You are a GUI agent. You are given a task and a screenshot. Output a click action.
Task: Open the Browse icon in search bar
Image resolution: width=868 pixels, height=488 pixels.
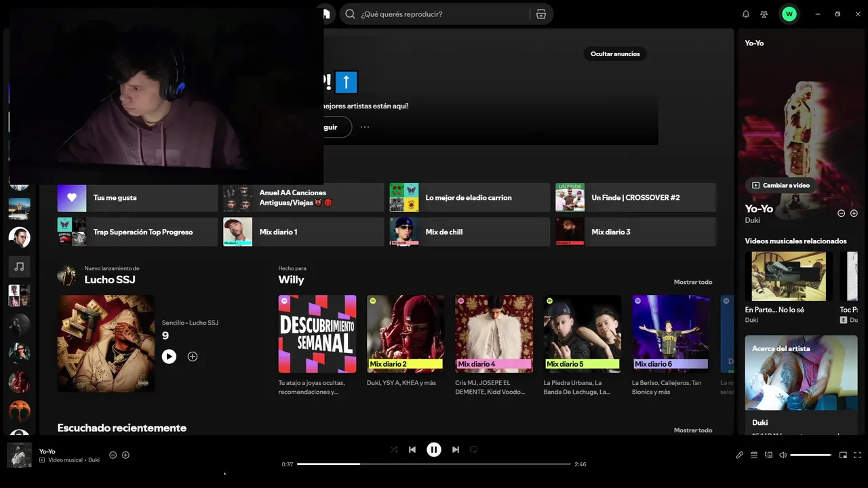pyautogui.click(x=541, y=14)
